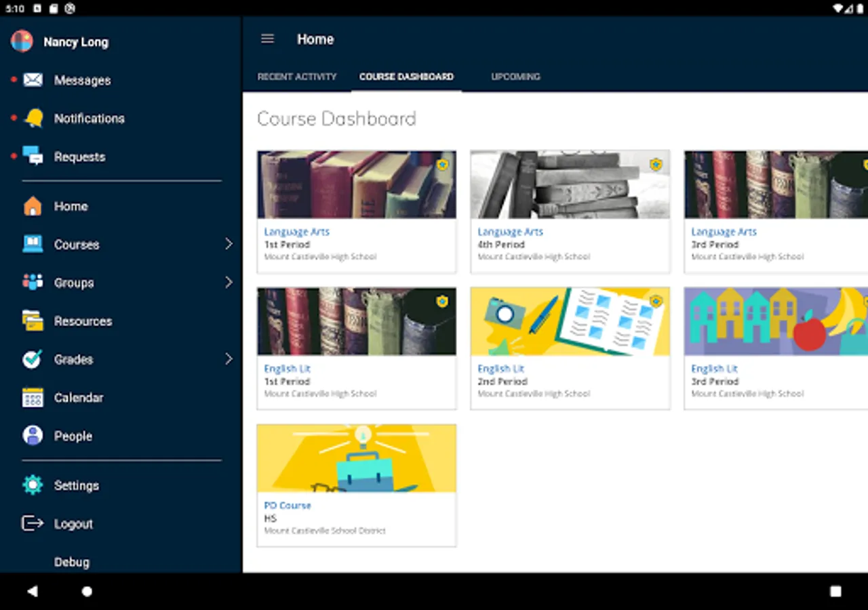
Task: Click Mount Castleville School District text
Action: [325, 531]
